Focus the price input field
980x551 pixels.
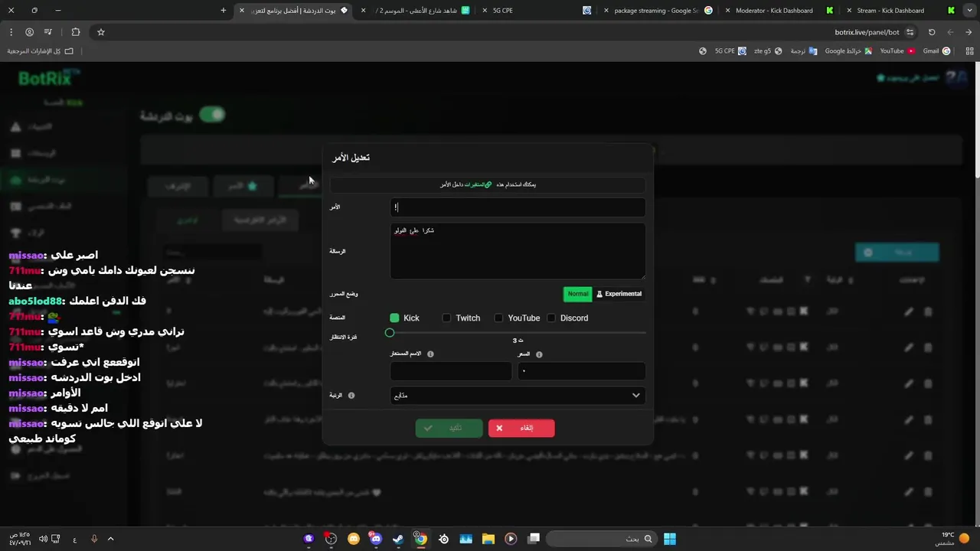pyautogui.click(x=582, y=371)
